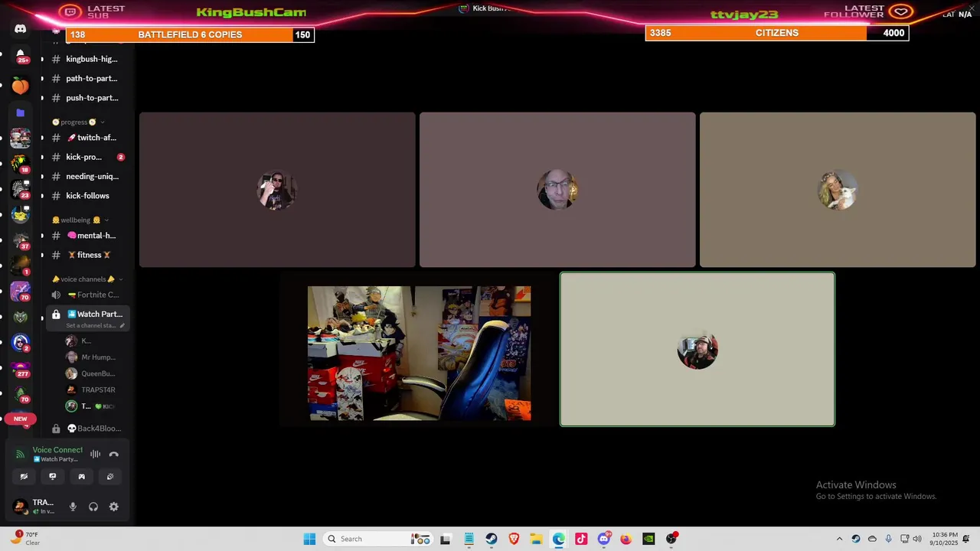This screenshot has height=551, width=980.
Task: Open the kick-pro... channel with 2 mentions
Action: [86, 157]
